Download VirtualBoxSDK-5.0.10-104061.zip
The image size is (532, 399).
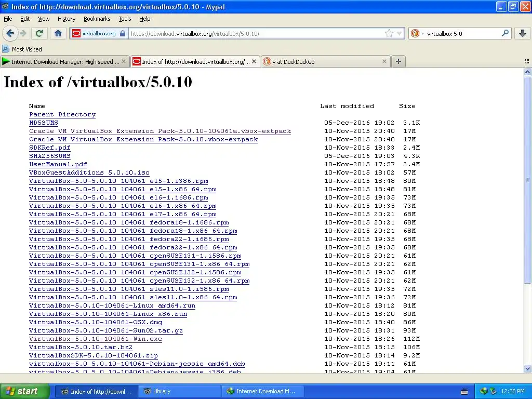click(x=94, y=355)
